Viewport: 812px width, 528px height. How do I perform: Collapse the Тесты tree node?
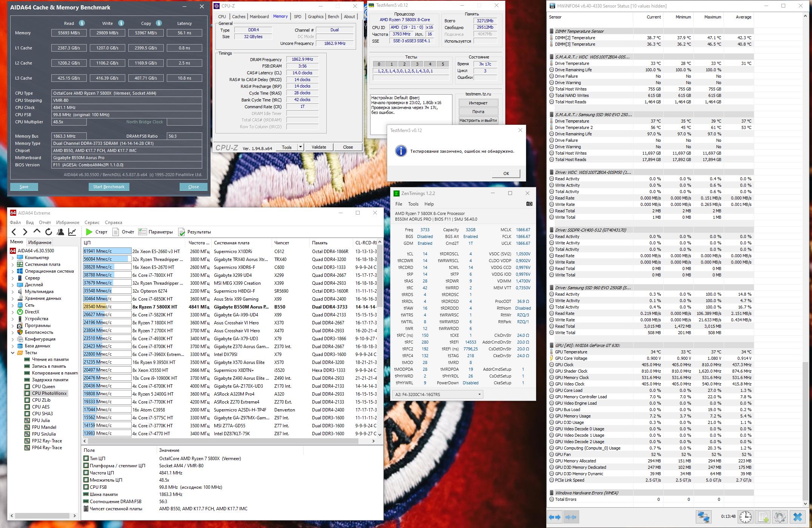click(x=12, y=353)
